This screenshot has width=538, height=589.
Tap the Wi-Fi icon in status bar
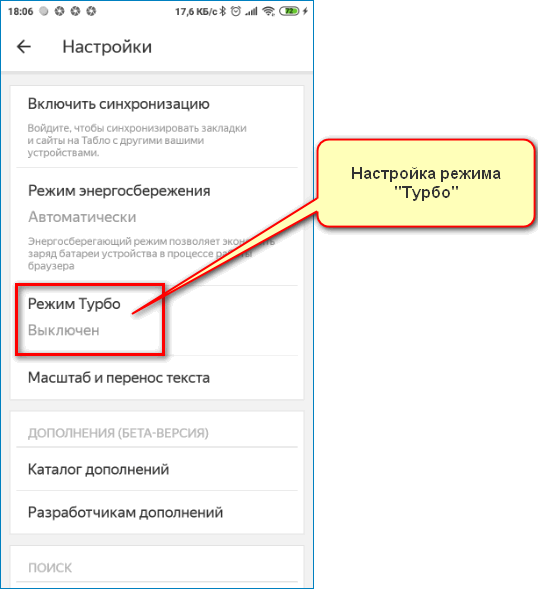click(269, 11)
